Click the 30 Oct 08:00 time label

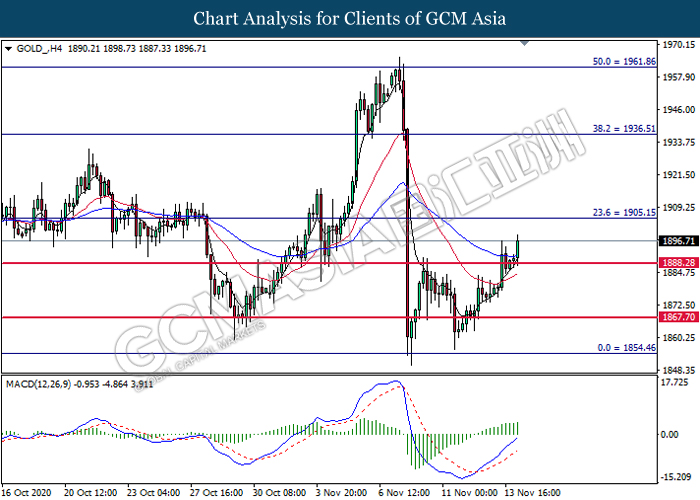tap(279, 492)
